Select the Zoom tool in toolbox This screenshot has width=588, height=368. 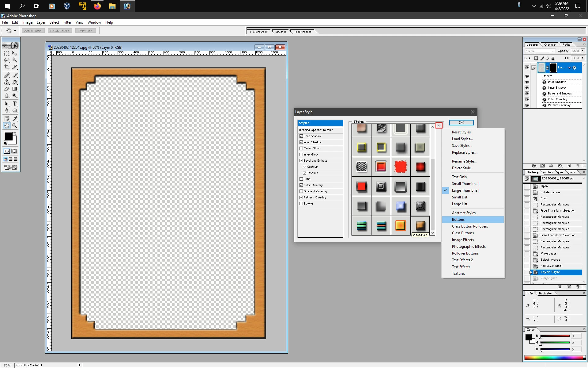pos(15,125)
